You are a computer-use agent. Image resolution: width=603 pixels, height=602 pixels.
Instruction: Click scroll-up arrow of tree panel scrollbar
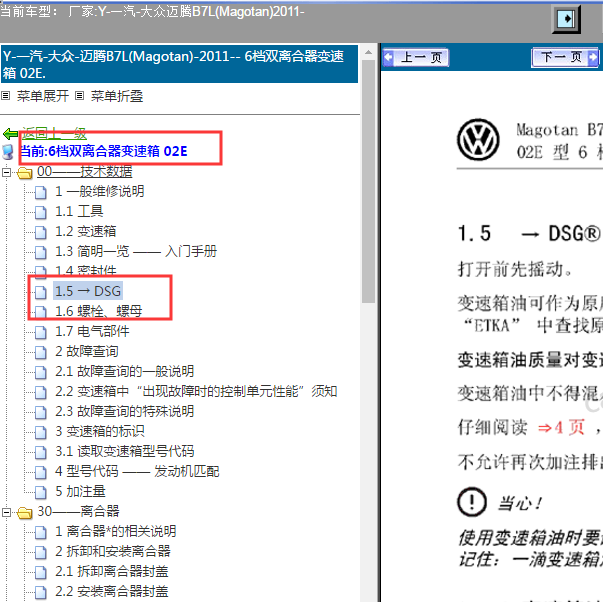click(x=368, y=52)
